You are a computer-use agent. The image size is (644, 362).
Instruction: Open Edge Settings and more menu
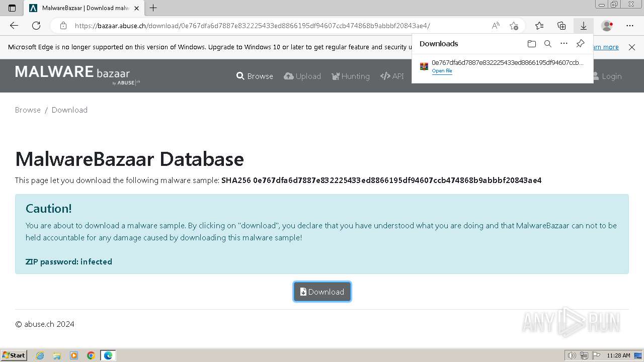tap(630, 26)
